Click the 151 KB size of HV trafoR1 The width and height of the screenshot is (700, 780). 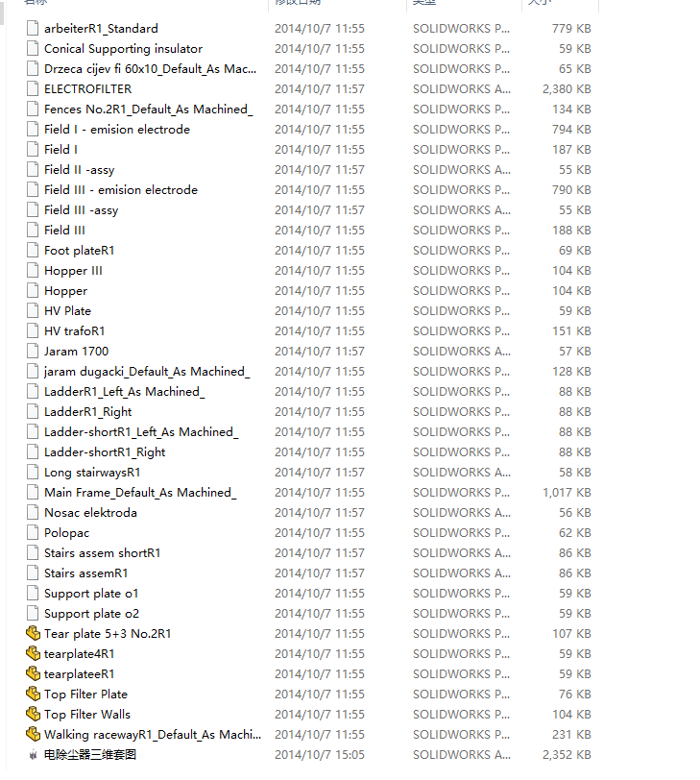tap(571, 331)
